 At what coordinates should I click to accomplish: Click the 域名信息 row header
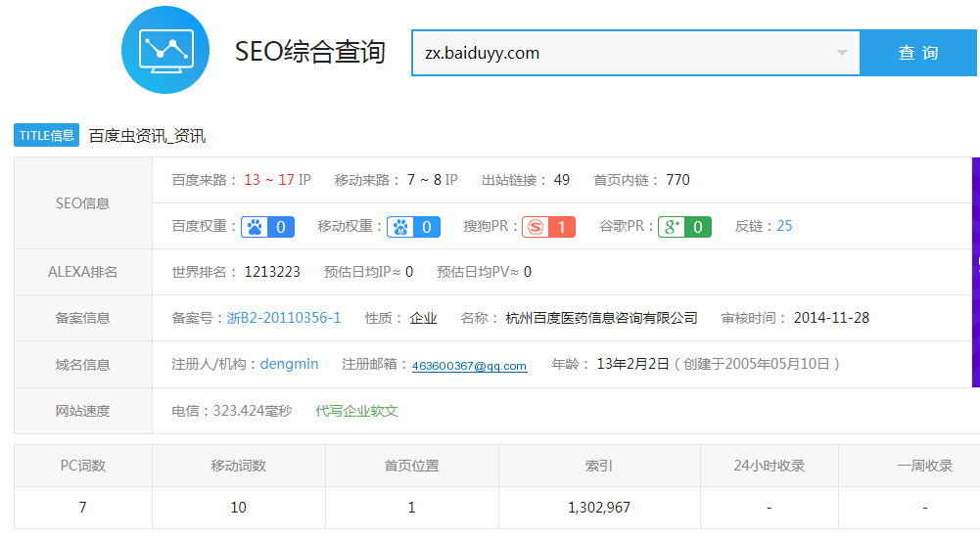[x=82, y=365]
